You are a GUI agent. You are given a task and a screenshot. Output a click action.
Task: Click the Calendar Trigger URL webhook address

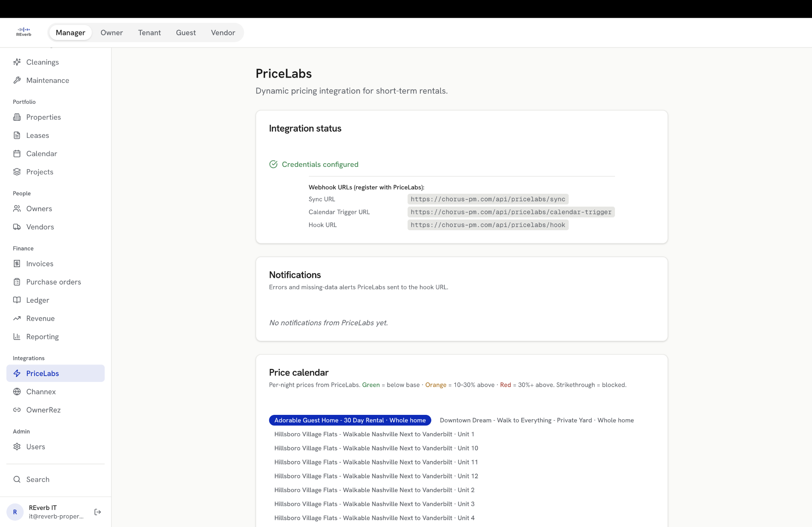pyautogui.click(x=511, y=212)
